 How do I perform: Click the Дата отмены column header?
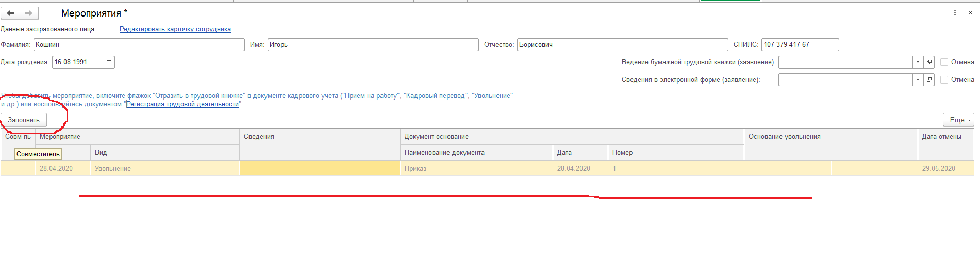941,137
